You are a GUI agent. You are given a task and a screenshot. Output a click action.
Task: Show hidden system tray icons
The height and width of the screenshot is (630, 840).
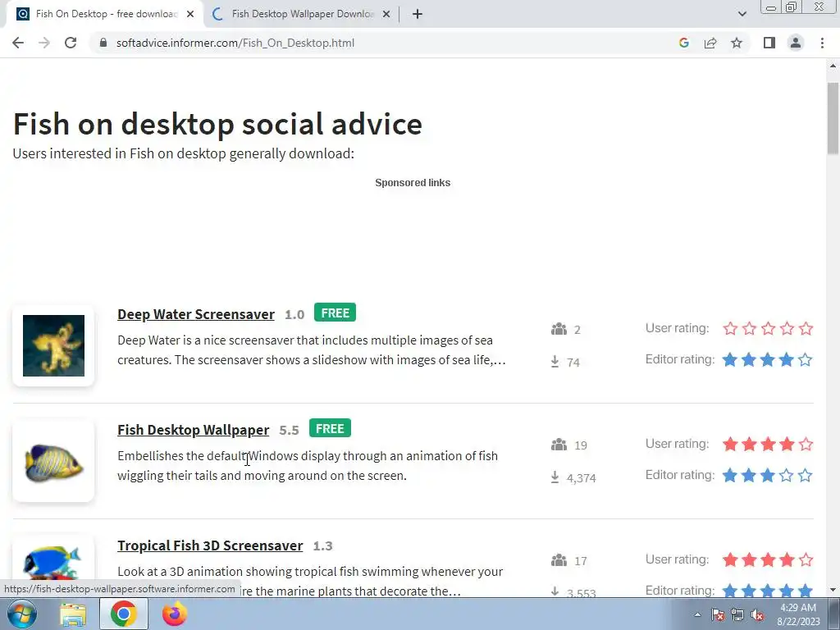[x=697, y=614]
